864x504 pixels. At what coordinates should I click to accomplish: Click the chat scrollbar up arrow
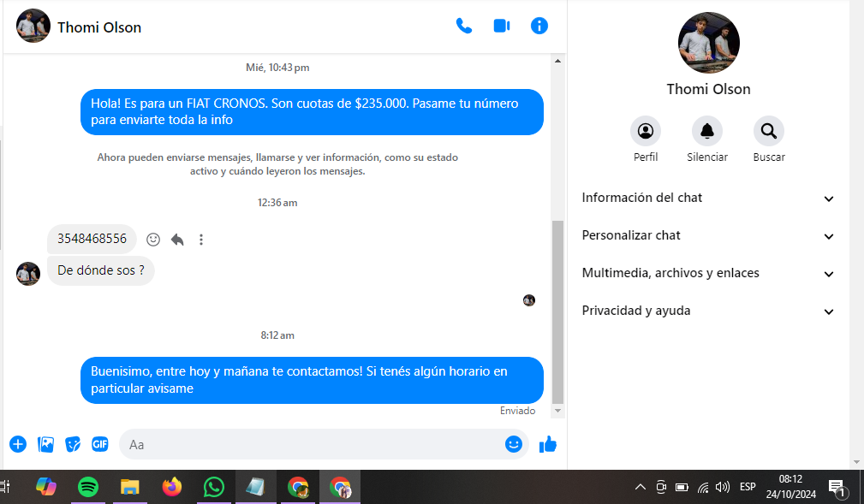click(x=557, y=61)
